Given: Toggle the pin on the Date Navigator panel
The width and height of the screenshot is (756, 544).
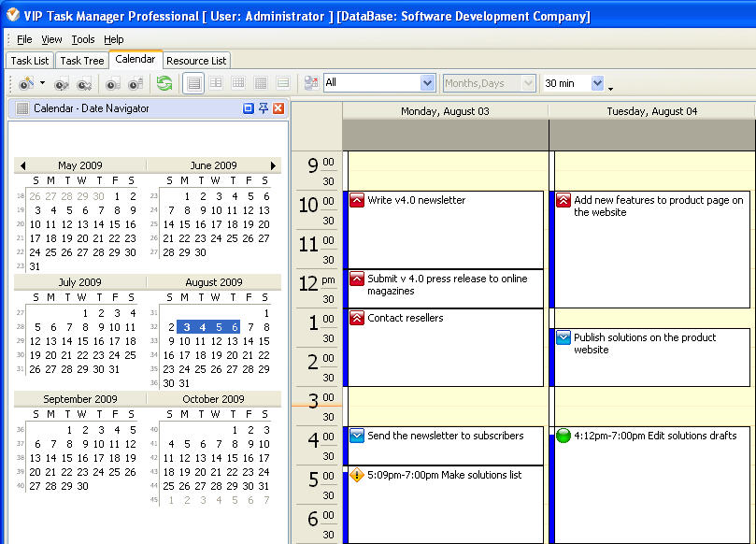Looking at the screenshot, I should [x=264, y=108].
